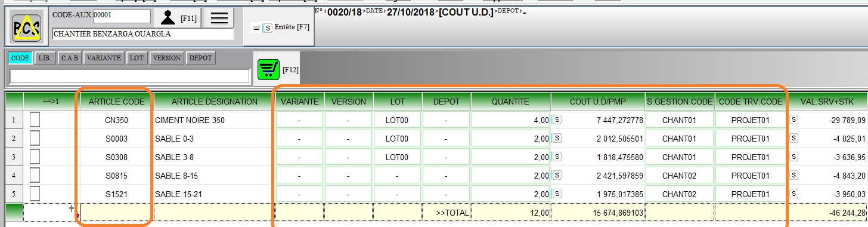The height and width of the screenshot is (227, 868).
Task: Click the CODE-AUX input field
Action: coord(122,16)
